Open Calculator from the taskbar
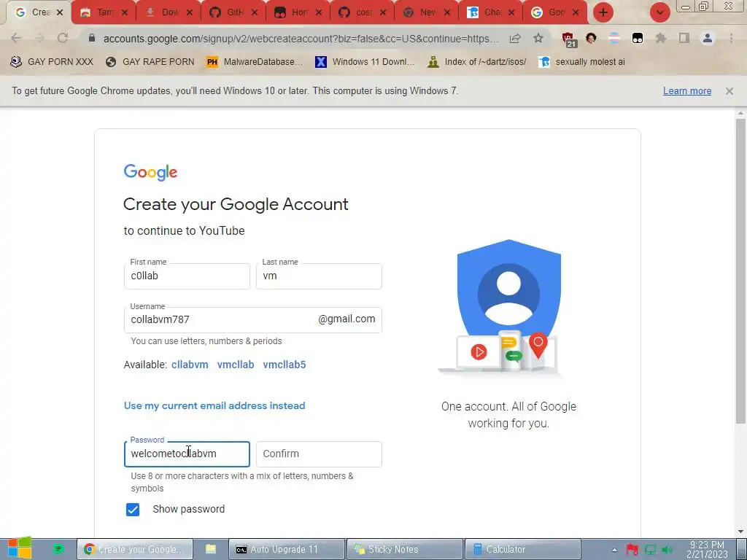This screenshot has height=560, width=747. click(522, 549)
